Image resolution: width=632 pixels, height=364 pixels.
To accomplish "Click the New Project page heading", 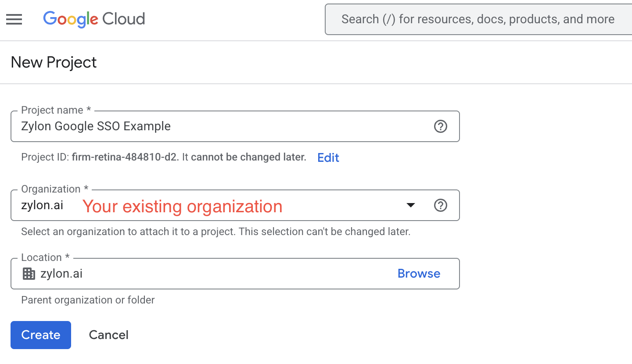I will tap(54, 62).
